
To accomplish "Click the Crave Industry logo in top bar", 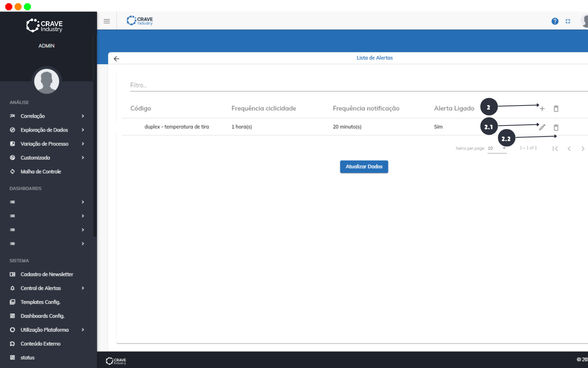I will pos(140,20).
